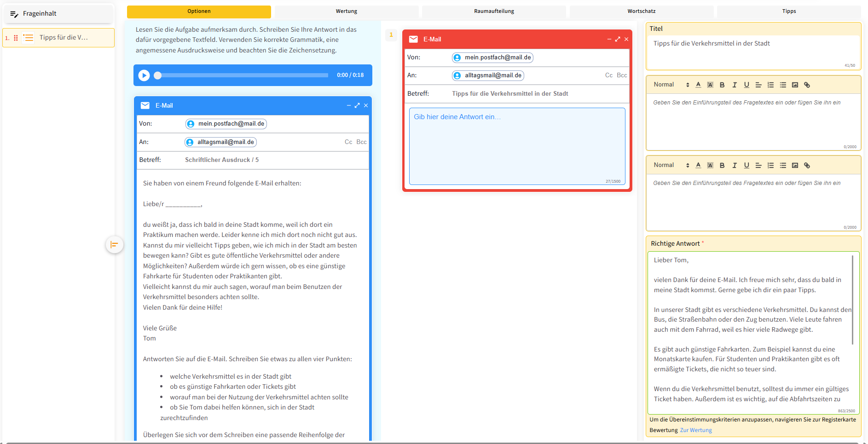Screen dimensions: 868x444
Task: Click the audio progress slider track
Action: click(x=243, y=75)
